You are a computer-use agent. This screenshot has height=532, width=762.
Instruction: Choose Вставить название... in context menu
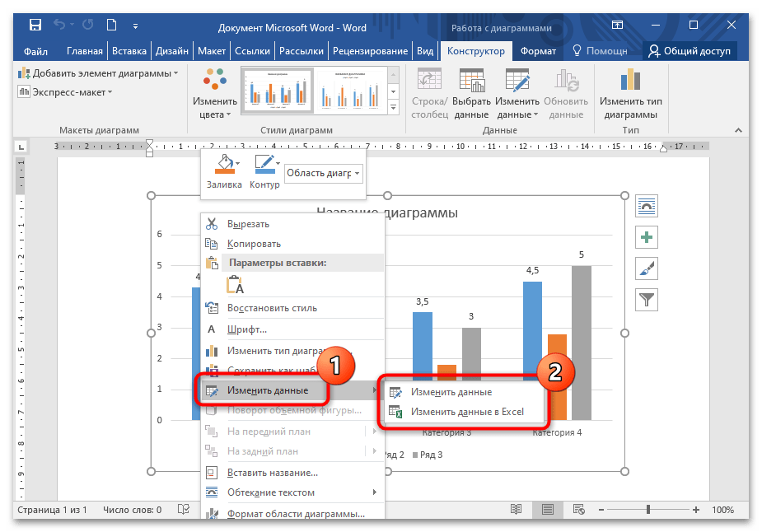click(x=292, y=473)
